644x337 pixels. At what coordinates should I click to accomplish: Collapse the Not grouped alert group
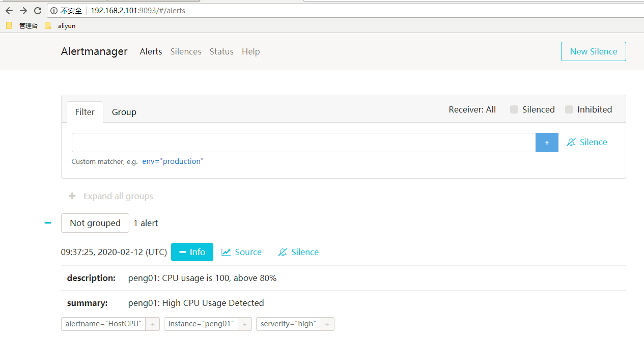(x=48, y=223)
